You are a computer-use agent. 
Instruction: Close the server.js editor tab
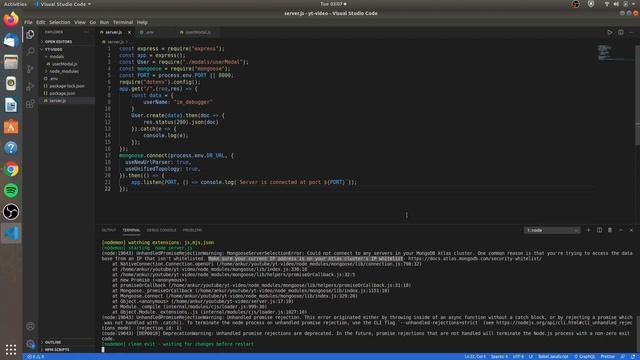coord(129,32)
